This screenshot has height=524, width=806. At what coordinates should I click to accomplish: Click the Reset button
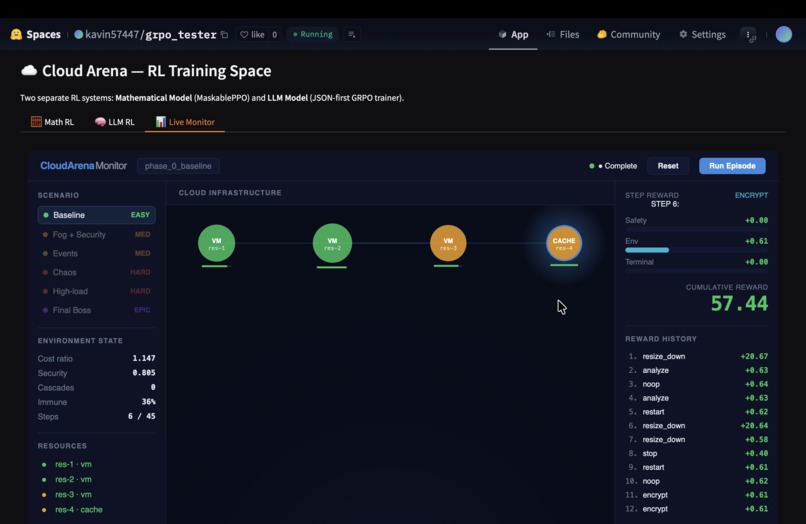pyautogui.click(x=668, y=166)
